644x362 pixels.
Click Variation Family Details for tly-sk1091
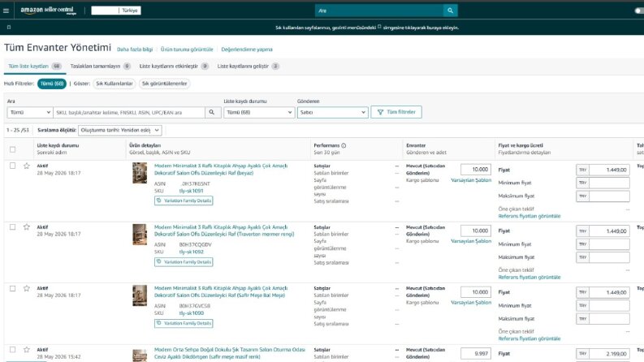(184, 200)
